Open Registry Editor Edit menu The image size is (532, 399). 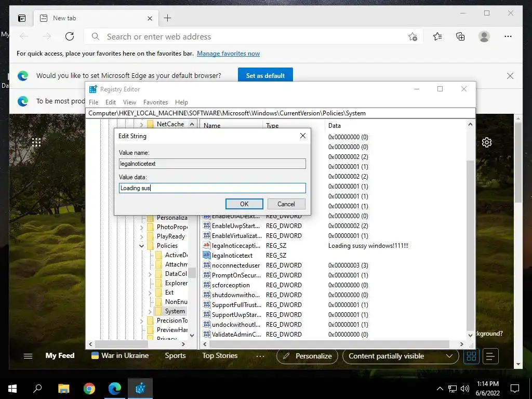(111, 102)
